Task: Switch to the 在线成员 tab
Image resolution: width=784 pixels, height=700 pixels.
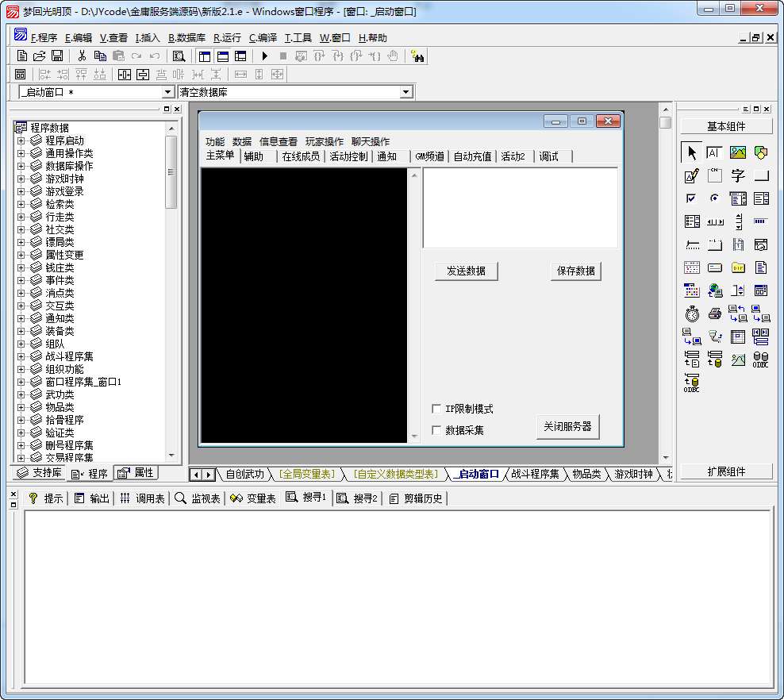Action: [x=301, y=156]
